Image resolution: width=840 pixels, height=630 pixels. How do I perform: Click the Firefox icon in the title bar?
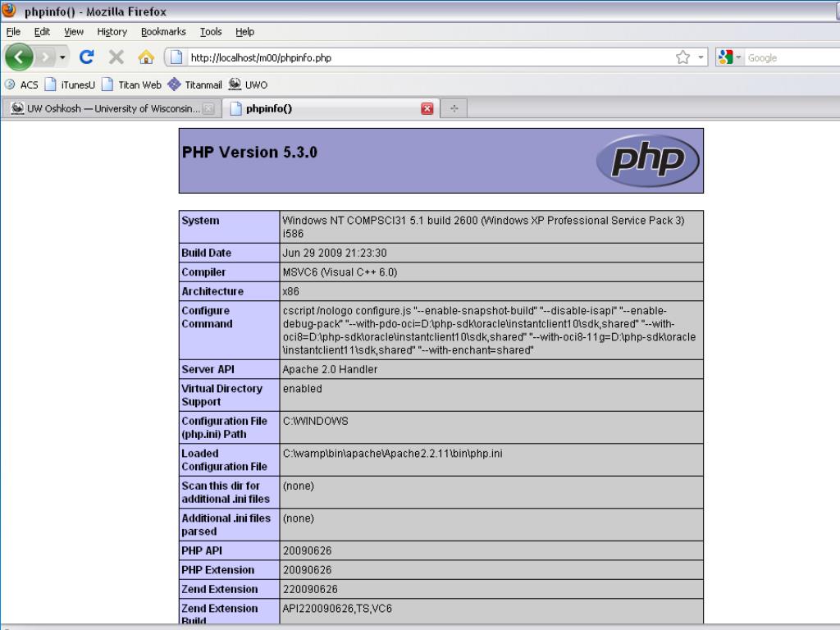click(x=9, y=10)
